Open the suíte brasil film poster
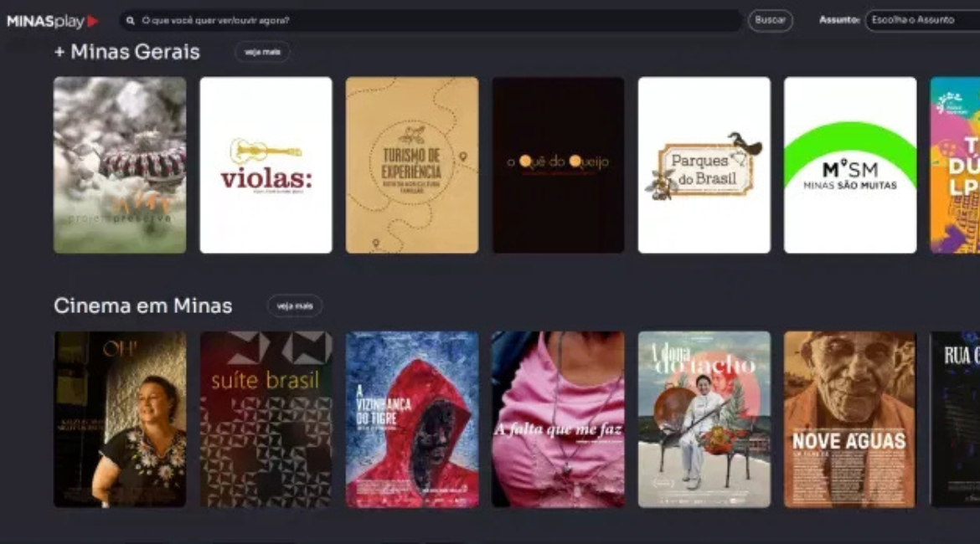 266,419
